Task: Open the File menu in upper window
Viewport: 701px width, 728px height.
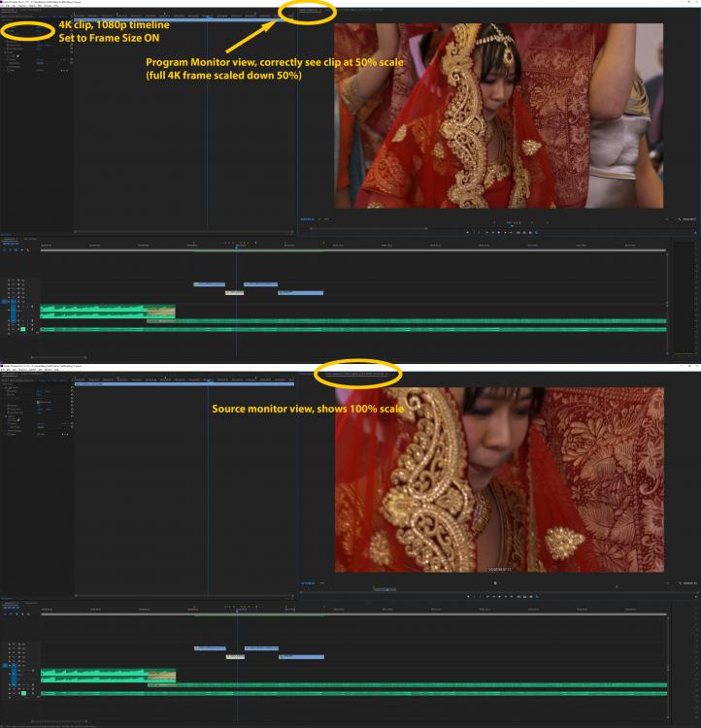Action: (x=4, y=6)
